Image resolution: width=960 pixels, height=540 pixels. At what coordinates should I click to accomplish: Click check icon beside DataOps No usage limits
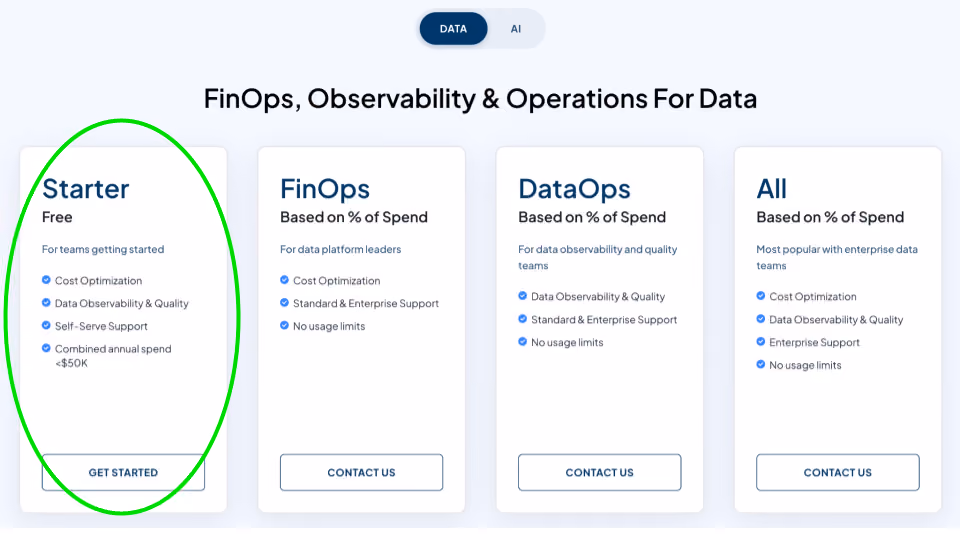(522, 342)
